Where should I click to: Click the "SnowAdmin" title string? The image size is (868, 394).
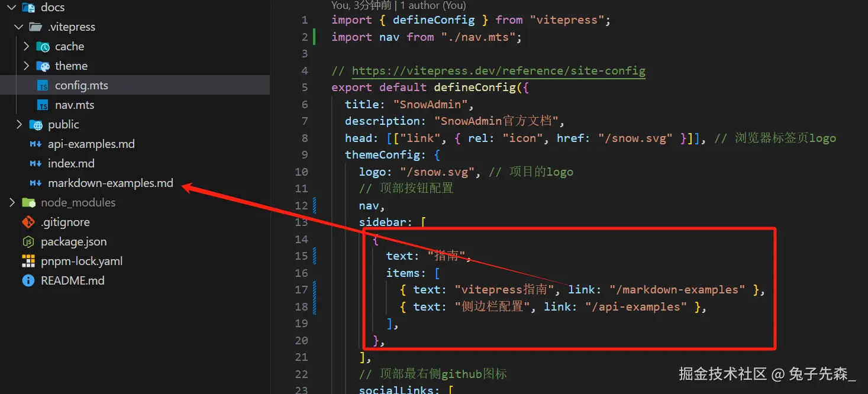[x=431, y=105]
